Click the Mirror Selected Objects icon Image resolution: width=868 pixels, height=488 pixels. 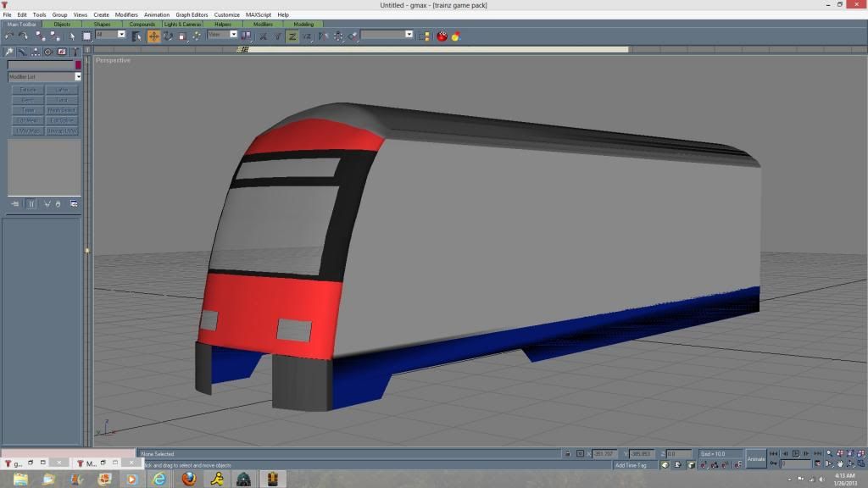[x=323, y=36]
